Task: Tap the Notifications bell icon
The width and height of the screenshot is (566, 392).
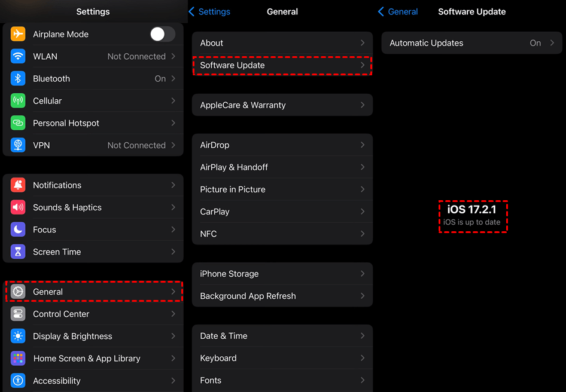Action: [18, 185]
